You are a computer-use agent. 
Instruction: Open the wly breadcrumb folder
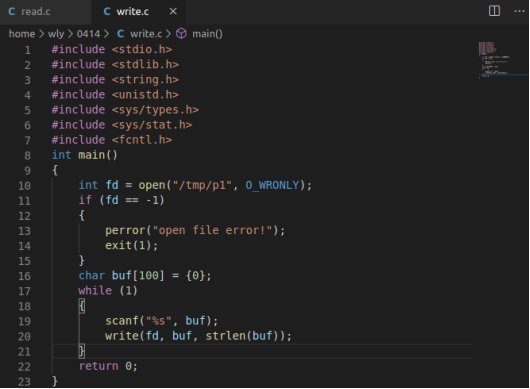pyautogui.click(x=56, y=34)
